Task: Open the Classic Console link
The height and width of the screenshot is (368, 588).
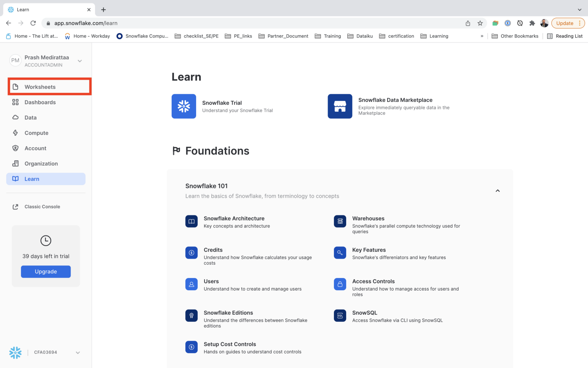Action: coord(42,207)
